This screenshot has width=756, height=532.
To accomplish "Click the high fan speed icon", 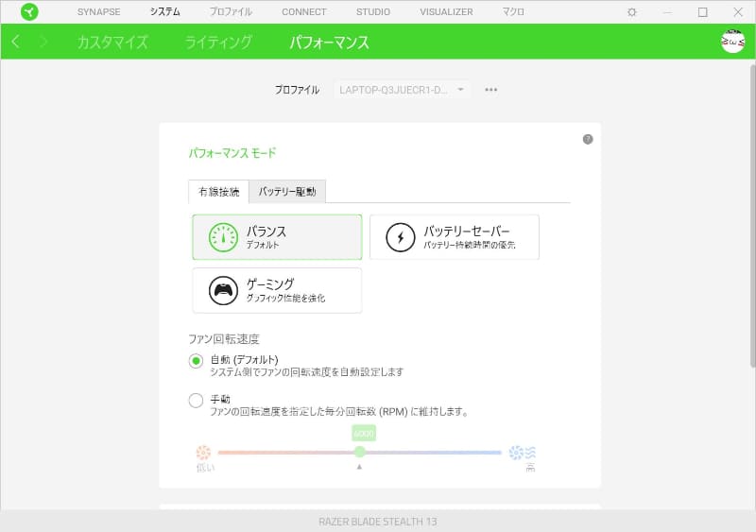I will (x=523, y=453).
